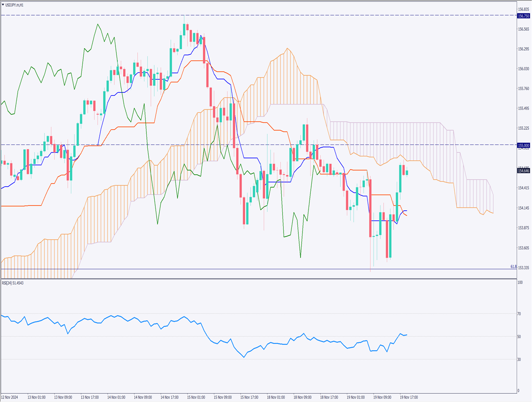The image size is (532, 402).
Task: Click the current price tag 154.646
Action: coord(524,171)
